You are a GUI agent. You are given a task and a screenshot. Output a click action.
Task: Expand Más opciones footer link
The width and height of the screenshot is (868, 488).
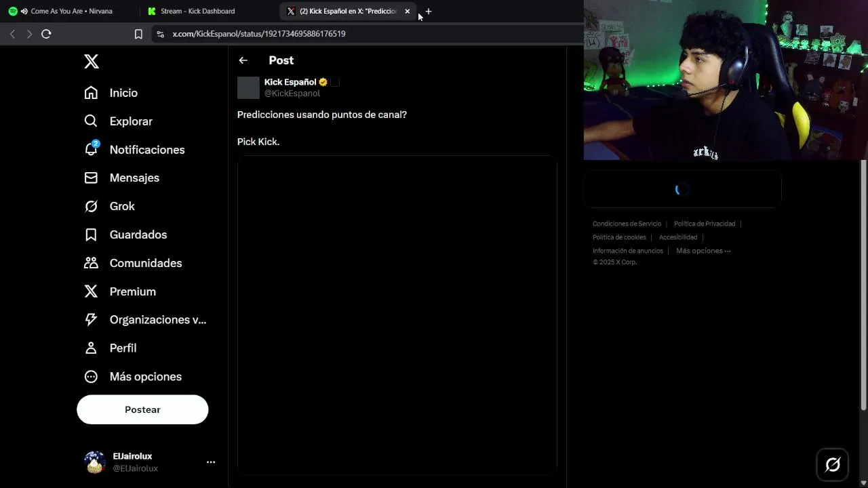pos(703,251)
